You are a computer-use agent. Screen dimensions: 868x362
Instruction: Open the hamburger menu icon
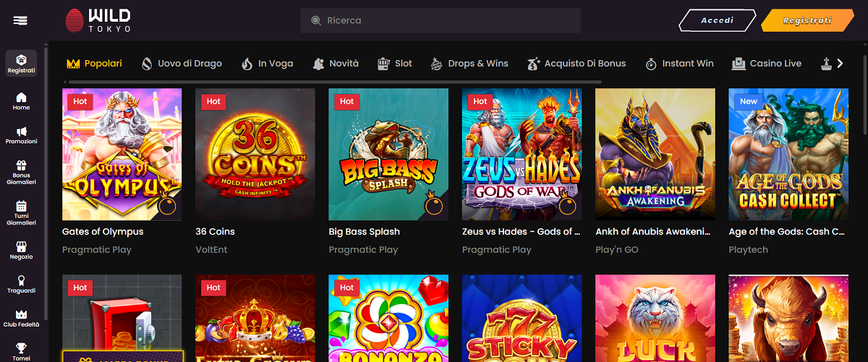coord(20,20)
